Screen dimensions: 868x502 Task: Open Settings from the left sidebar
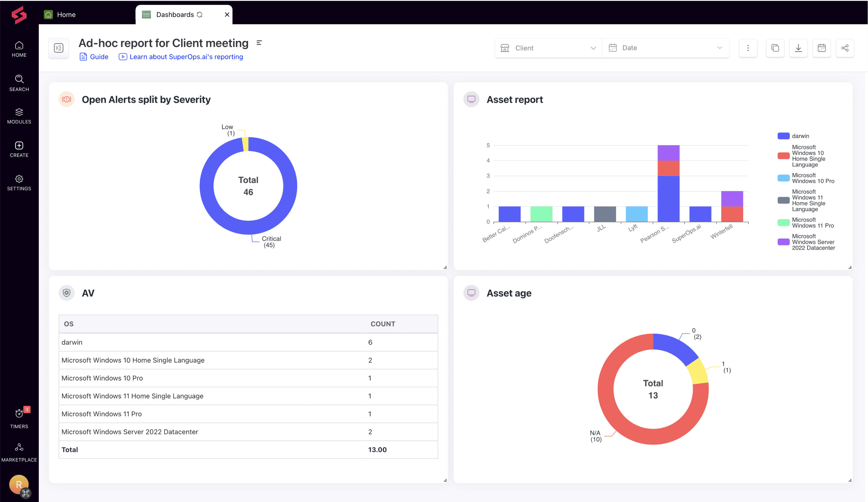19,181
